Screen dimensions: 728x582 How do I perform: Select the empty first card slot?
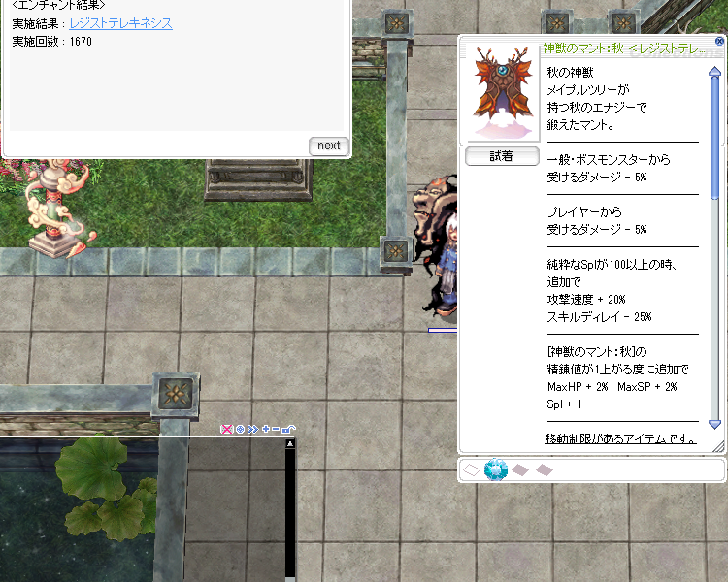(x=471, y=470)
